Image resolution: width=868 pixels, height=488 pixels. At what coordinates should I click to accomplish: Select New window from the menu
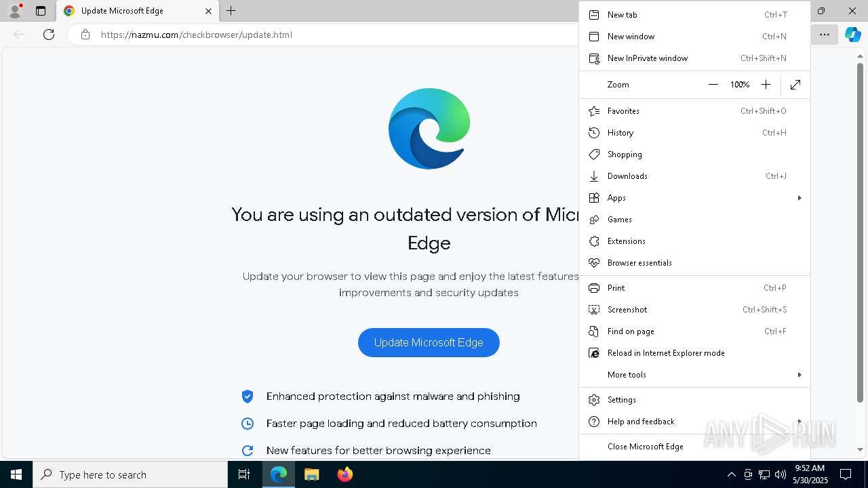694,37
